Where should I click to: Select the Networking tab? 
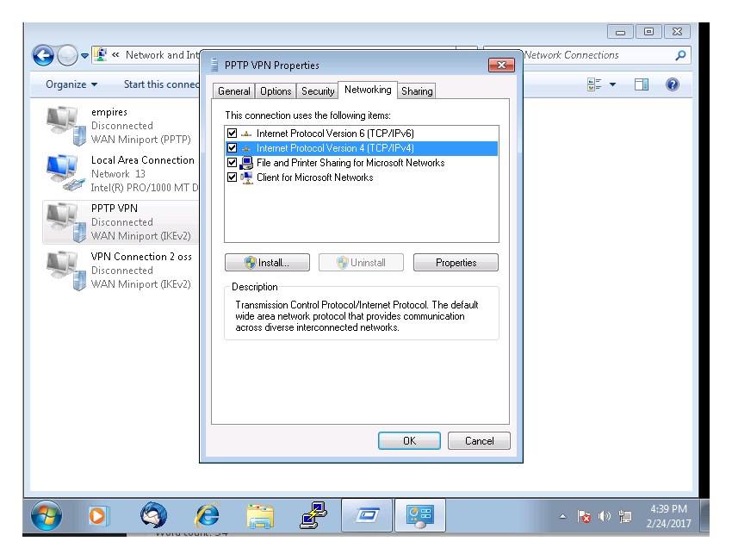point(368,90)
